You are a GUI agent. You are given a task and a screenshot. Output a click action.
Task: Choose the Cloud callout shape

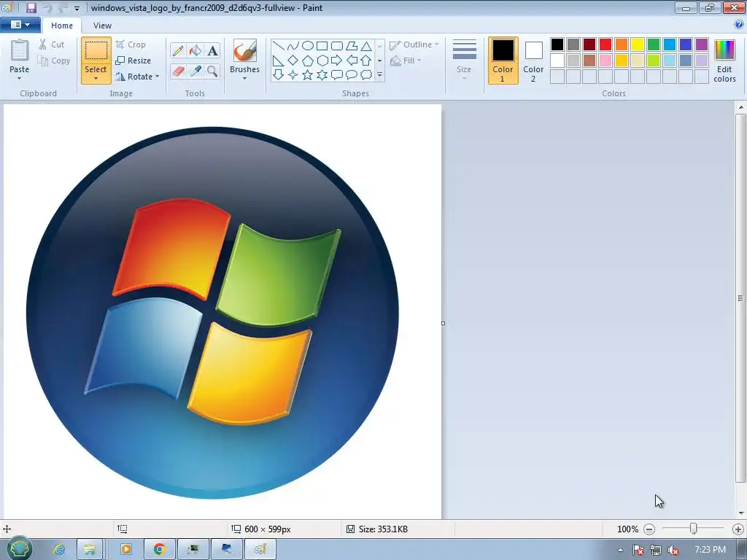[366, 75]
